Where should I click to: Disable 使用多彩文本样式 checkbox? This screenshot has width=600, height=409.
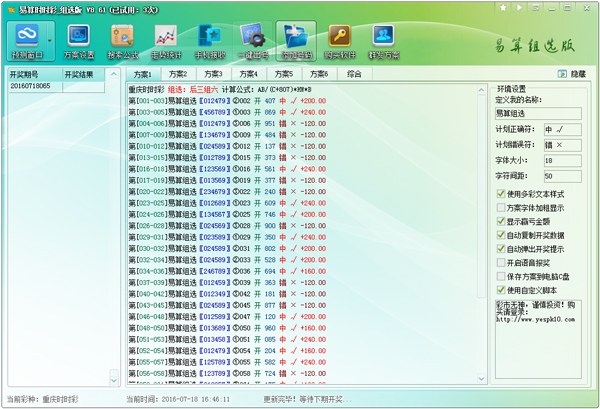pos(502,193)
